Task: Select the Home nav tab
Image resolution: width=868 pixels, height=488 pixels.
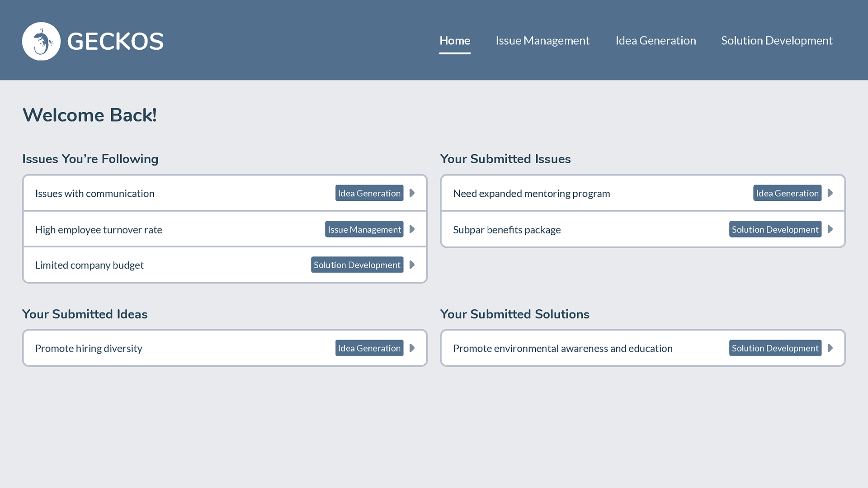Action: [455, 41]
